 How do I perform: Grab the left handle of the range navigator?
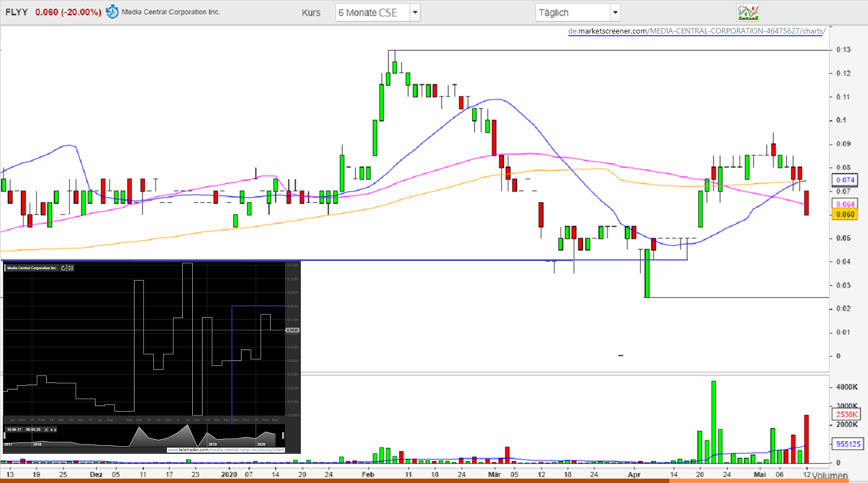click(x=5, y=436)
